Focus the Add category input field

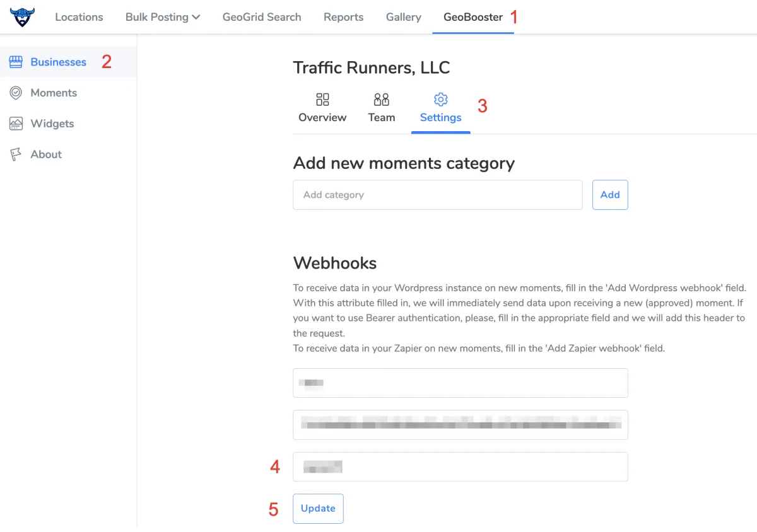pos(438,195)
